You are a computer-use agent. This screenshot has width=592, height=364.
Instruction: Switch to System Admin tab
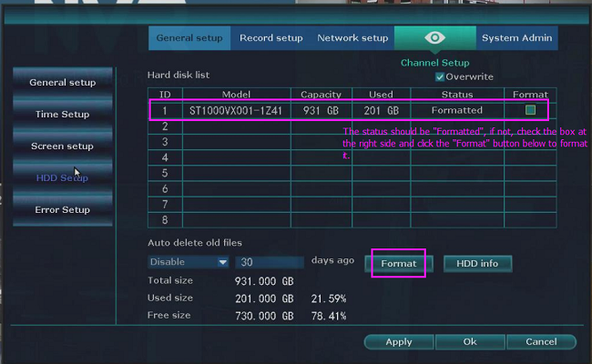click(x=517, y=38)
